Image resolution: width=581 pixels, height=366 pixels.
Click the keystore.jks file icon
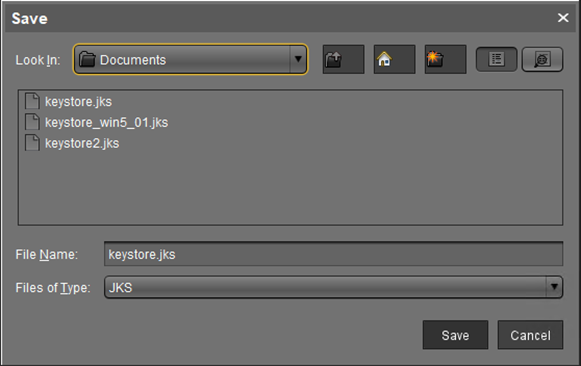pyautogui.click(x=32, y=101)
